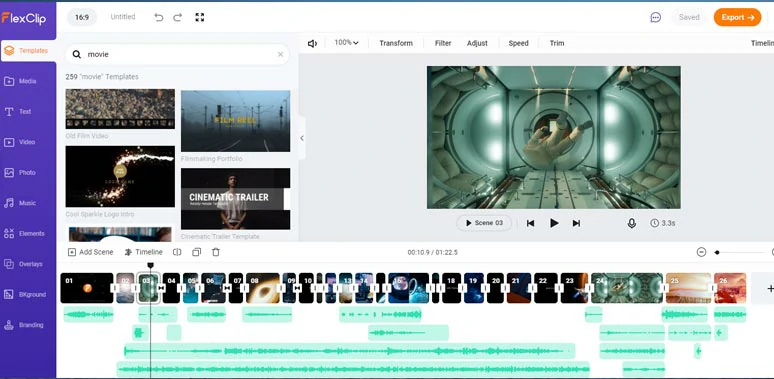The height and width of the screenshot is (379, 774).
Task: Open fullscreen preview icon
Action: [x=199, y=17]
